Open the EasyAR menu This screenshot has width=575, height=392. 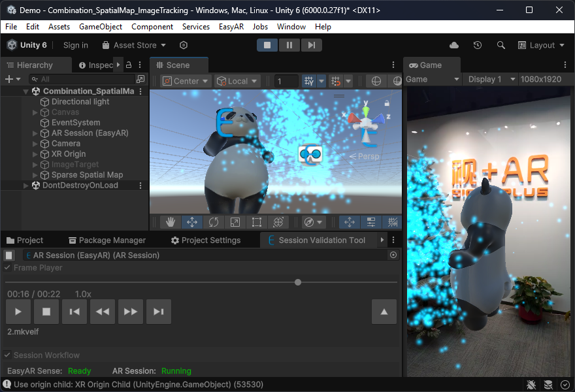click(x=231, y=27)
